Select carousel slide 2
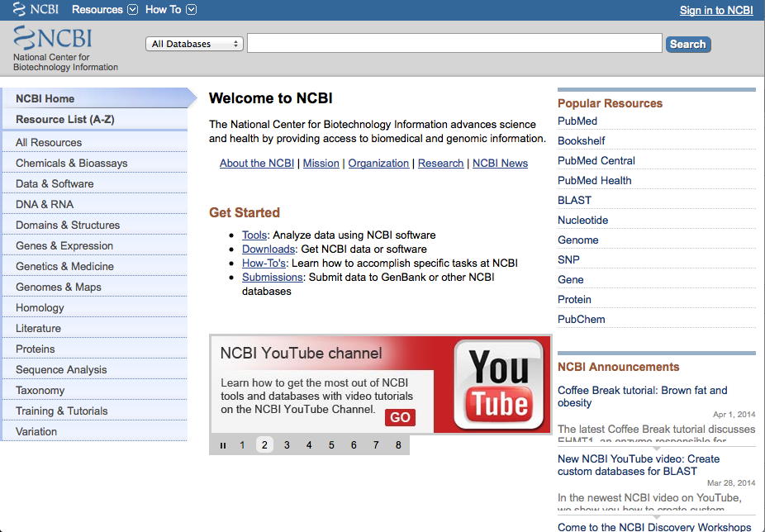The image size is (765, 532). pos(264,445)
